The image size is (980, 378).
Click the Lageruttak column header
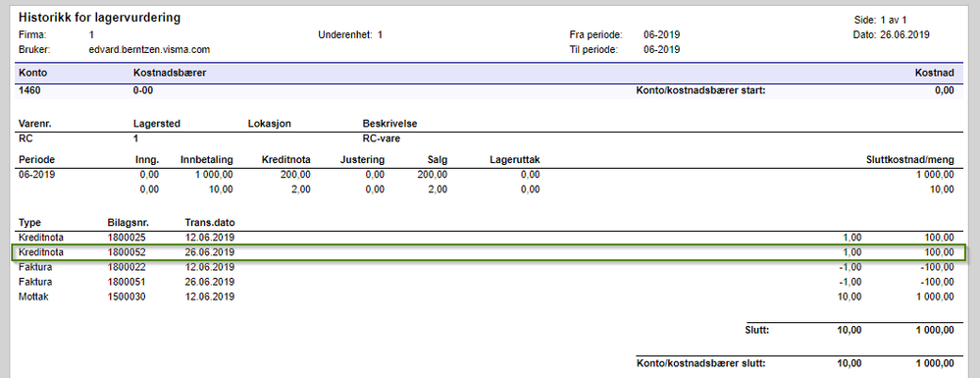click(x=515, y=160)
